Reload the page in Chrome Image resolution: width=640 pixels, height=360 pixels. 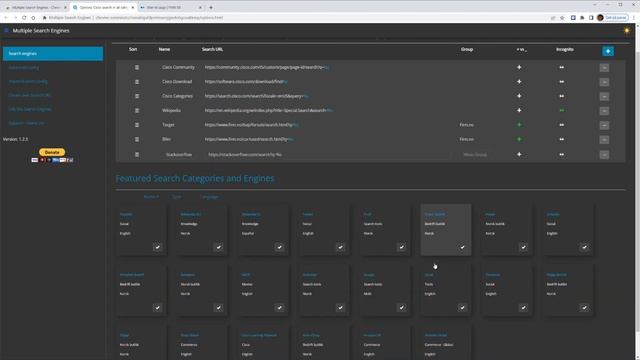(24, 18)
